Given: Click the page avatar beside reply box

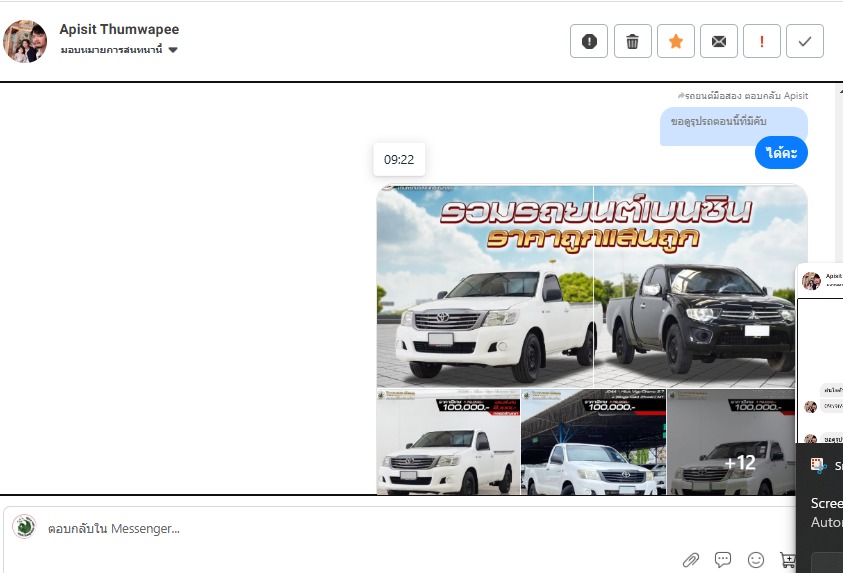Looking at the screenshot, I should [x=25, y=527].
